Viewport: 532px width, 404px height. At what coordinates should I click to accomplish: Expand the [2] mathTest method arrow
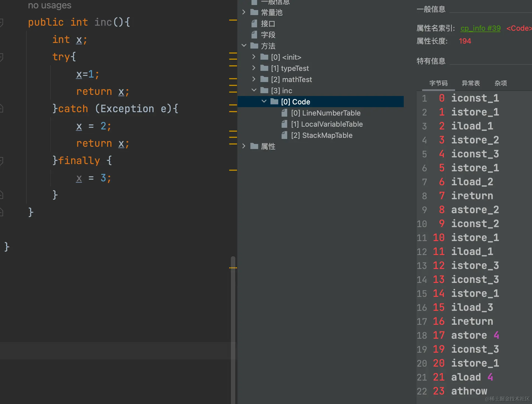click(x=254, y=79)
